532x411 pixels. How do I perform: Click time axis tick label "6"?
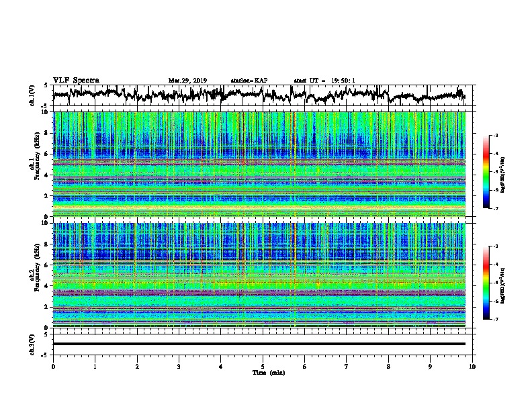[x=304, y=367]
